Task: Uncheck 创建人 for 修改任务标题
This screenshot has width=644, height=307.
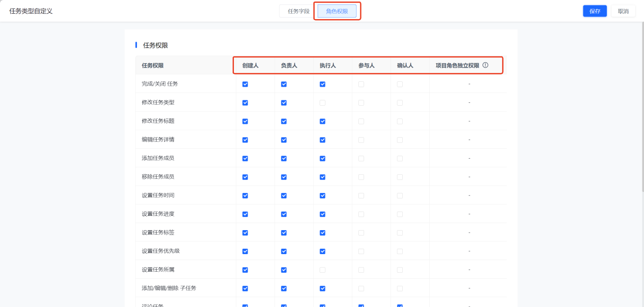Action: point(245,121)
